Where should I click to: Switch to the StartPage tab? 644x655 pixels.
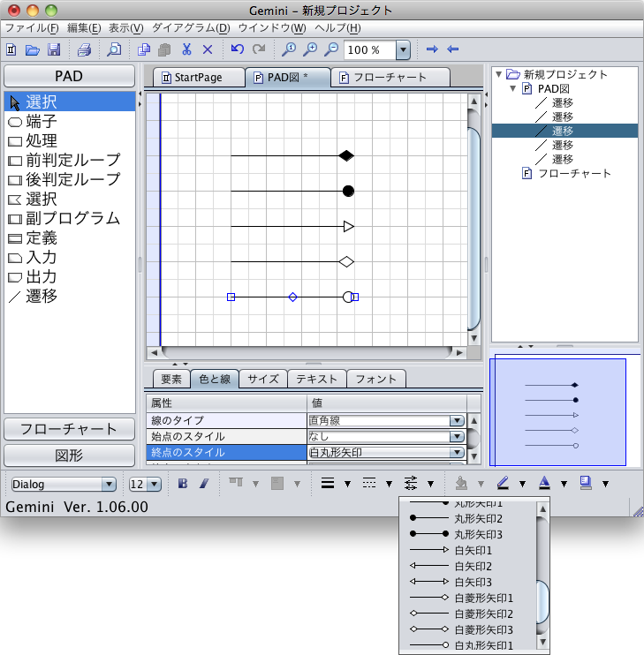(x=199, y=78)
